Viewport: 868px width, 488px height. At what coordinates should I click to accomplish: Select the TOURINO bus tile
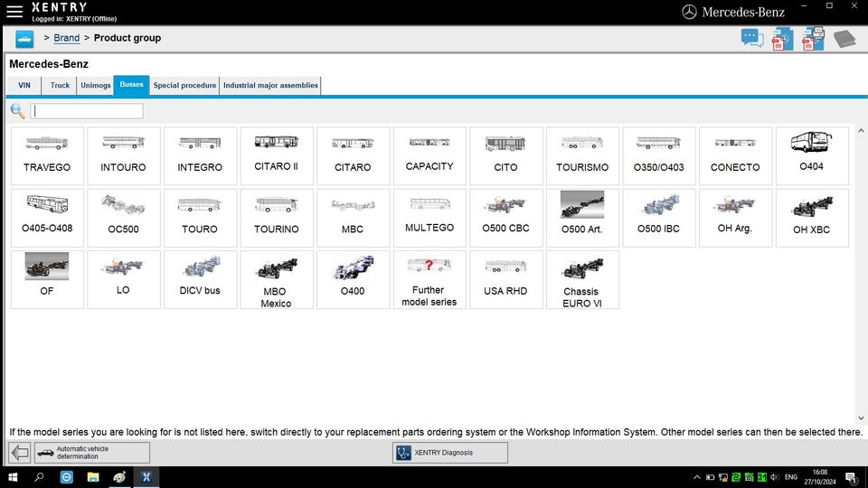click(x=277, y=218)
